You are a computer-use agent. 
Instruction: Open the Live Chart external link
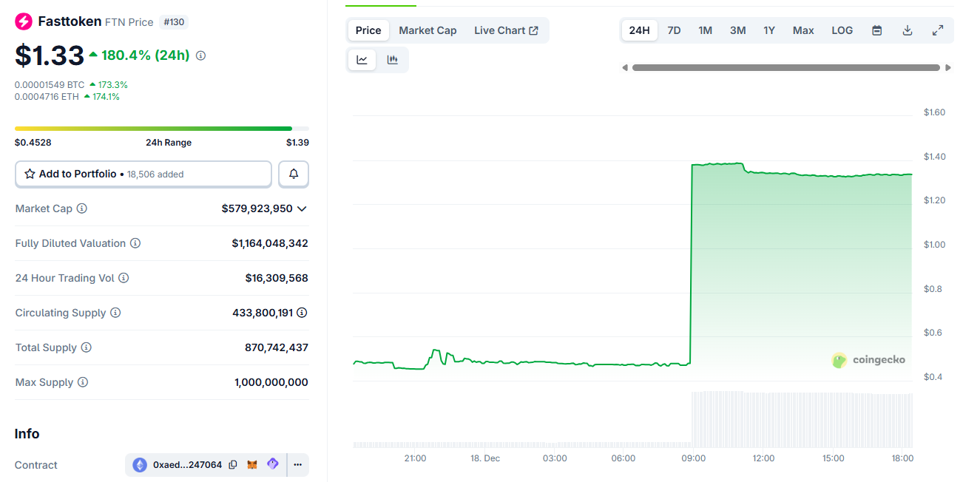[x=506, y=30]
